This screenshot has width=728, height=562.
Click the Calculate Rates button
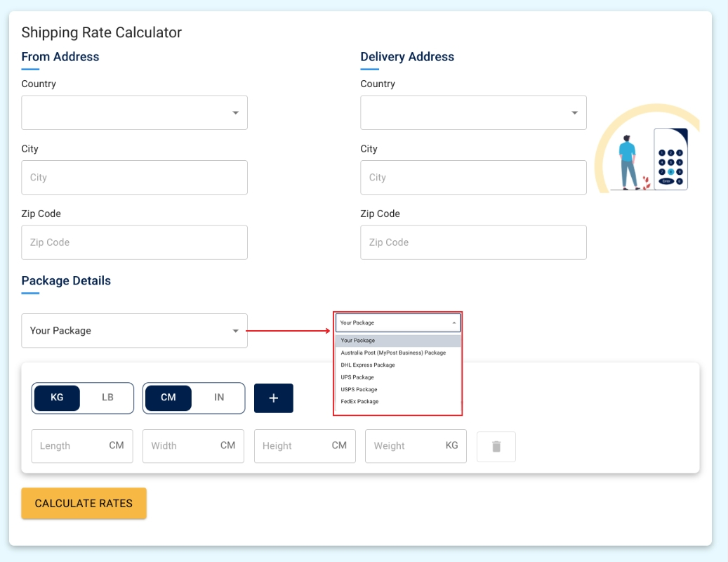(x=84, y=503)
